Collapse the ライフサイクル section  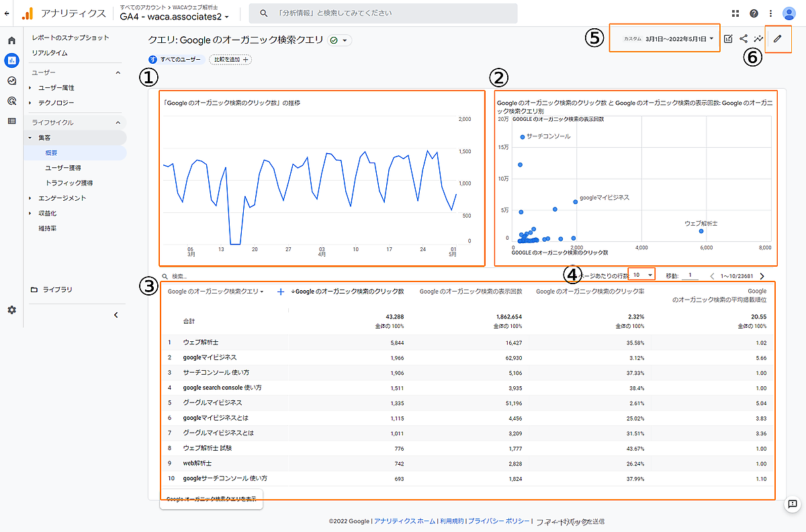click(118, 123)
